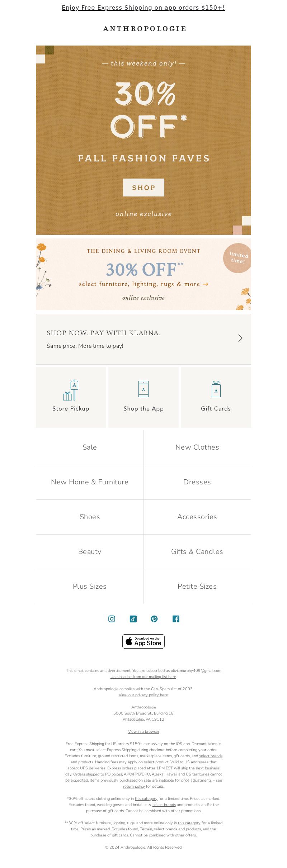The height and width of the screenshot is (868, 287).
Task: Click the Anthropologie logo header
Action: [x=145, y=29]
